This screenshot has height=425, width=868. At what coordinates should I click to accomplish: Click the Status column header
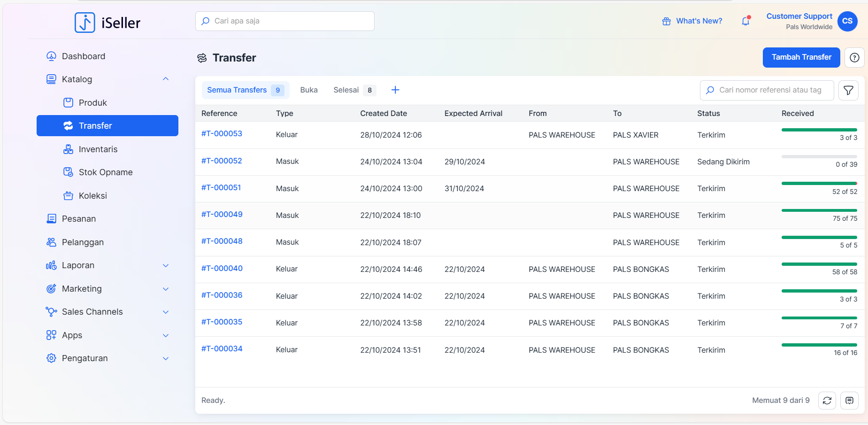[708, 113]
